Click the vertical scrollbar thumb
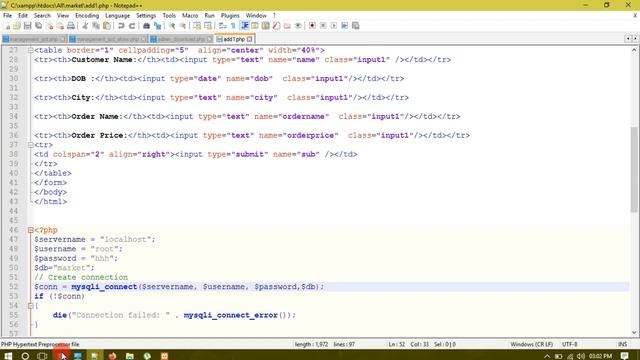Image resolution: width=640 pixels, height=360 pixels. 634,169
